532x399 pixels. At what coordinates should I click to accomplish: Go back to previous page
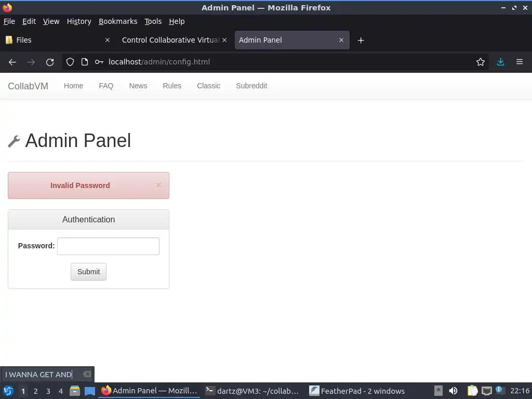point(12,62)
